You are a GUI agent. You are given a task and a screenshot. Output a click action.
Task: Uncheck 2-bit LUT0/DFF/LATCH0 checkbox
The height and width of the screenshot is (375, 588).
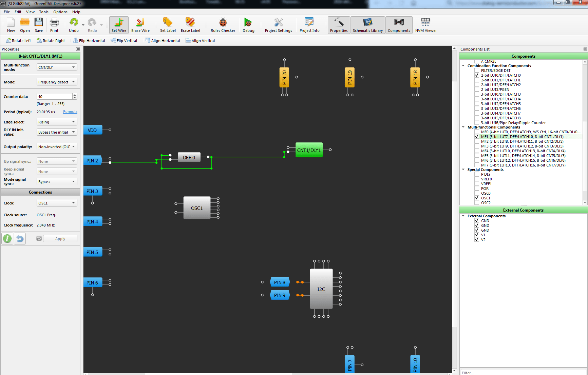coord(477,75)
